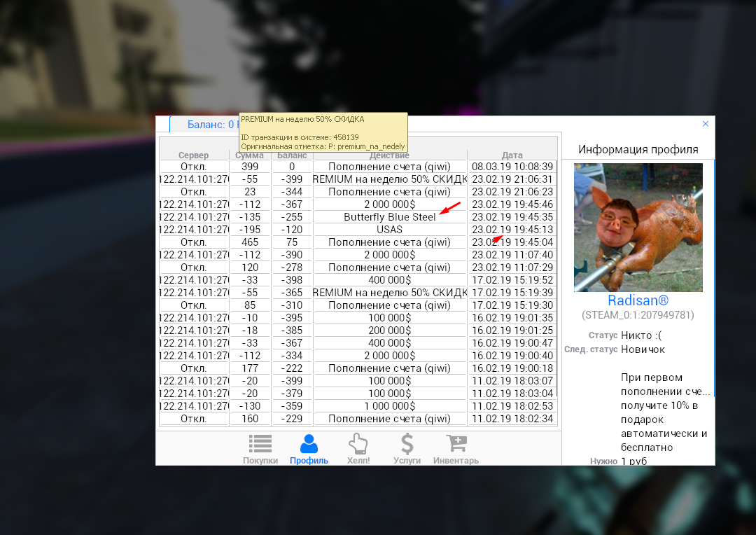Click the Новичок next status label
Screen dimensions: 756x535
(x=643, y=349)
